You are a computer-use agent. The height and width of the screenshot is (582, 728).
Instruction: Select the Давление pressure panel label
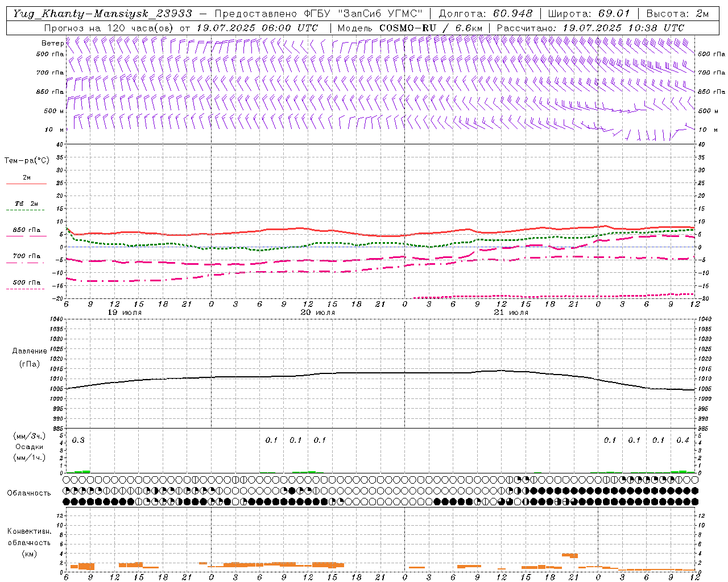pyautogui.click(x=29, y=351)
